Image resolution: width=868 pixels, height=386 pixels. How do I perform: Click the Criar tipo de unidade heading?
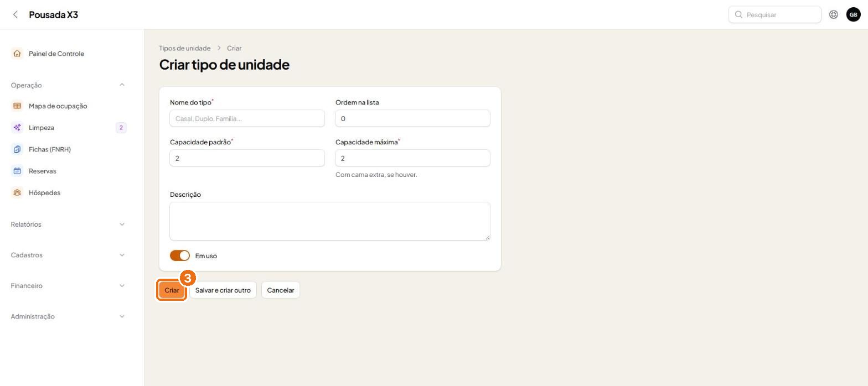224,64
